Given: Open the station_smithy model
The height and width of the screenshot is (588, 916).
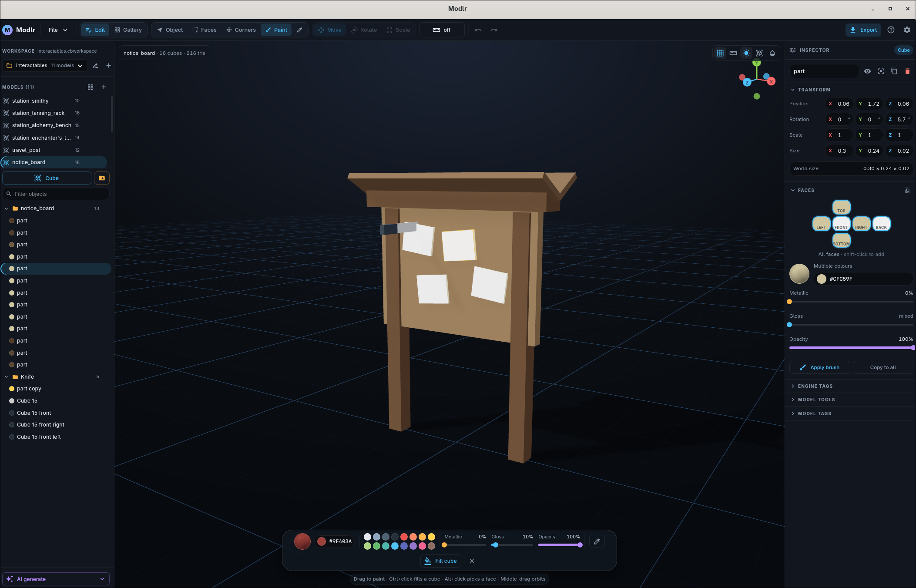Looking at the screenshot, I should (54, 101).
